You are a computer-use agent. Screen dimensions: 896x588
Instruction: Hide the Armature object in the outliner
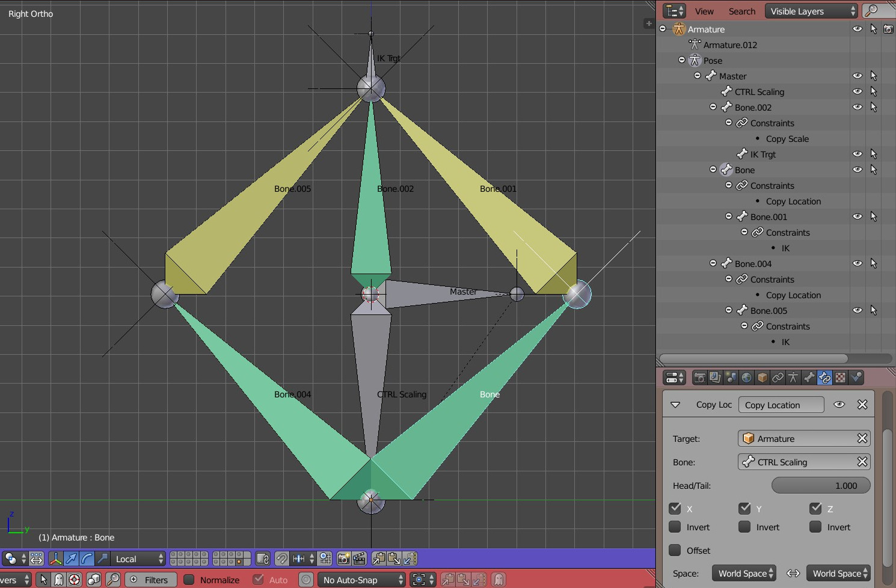point(858,29)
